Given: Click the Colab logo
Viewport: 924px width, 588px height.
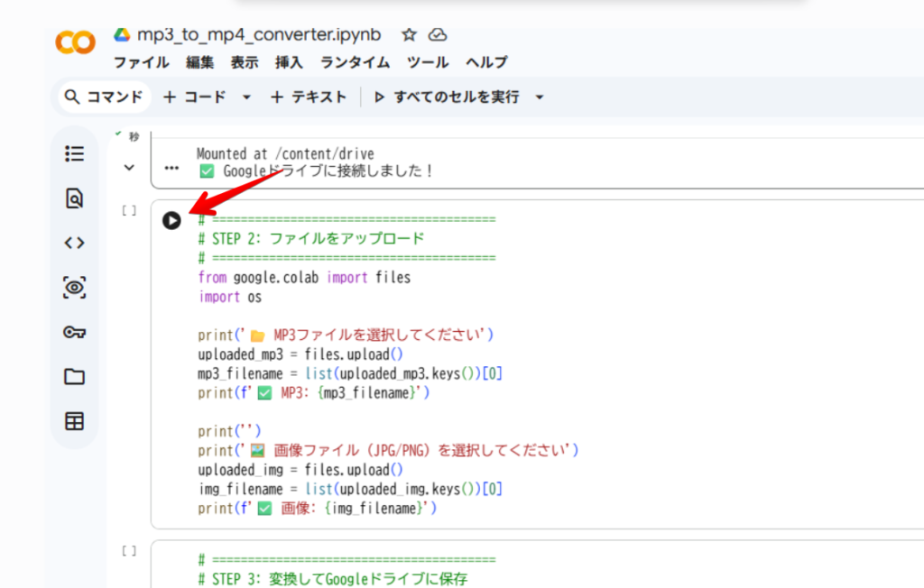Looking at the screenshot, I should pos(75,42).
